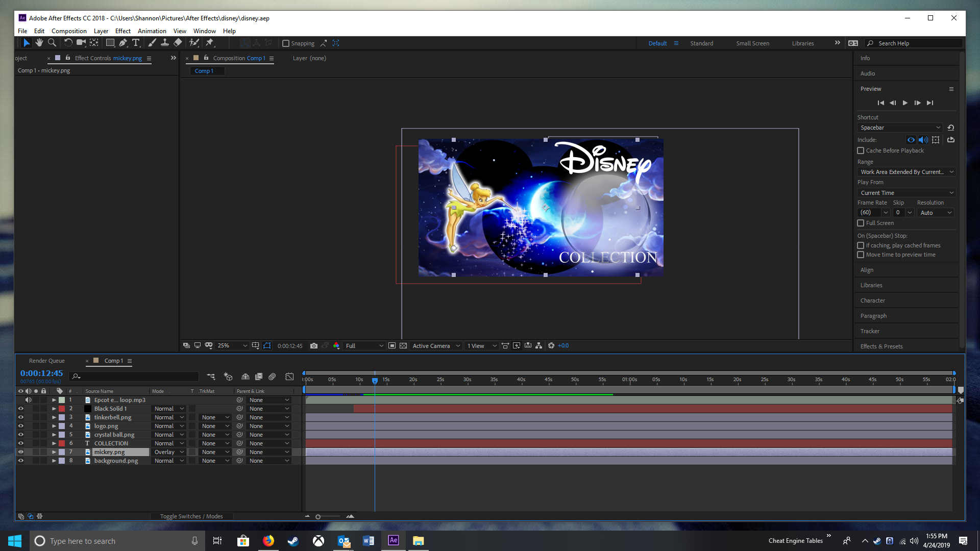Image resolution: width=980 pixels, height=551 pixels.
Task: Open the Spacebar shortcut dropdown
Action: (900, 128)
